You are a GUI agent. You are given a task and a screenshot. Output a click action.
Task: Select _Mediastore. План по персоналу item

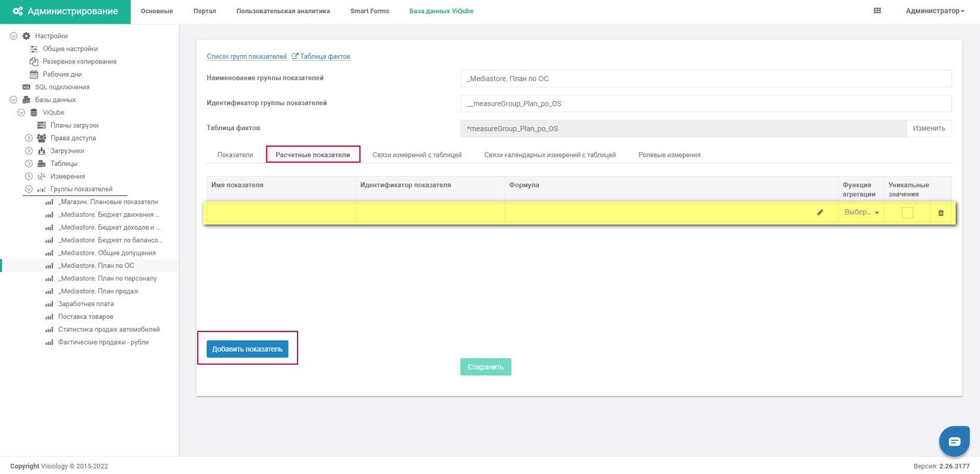tap(108, 279)
